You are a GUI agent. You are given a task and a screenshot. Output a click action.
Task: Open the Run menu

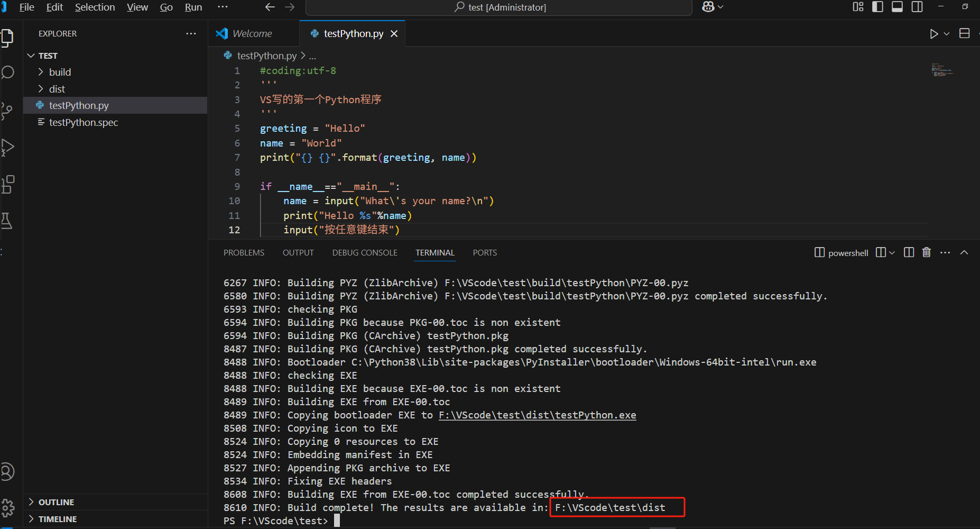[x=193, y=7]
